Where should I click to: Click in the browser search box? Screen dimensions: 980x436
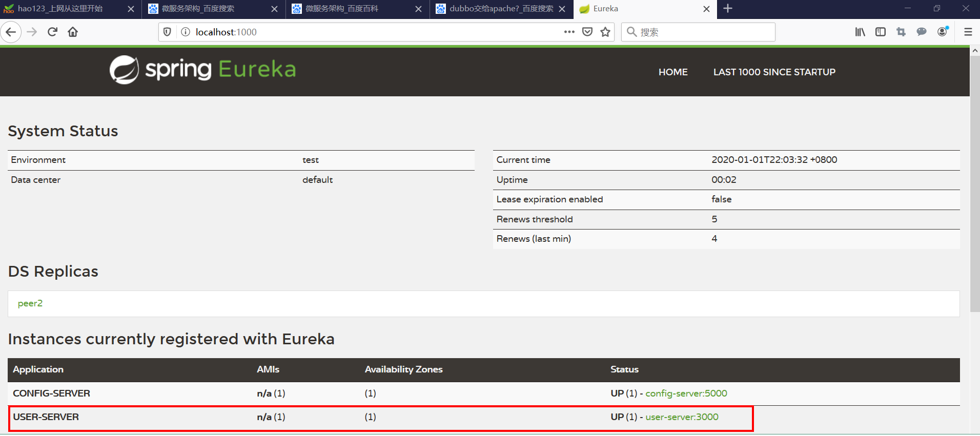[698, 32]
